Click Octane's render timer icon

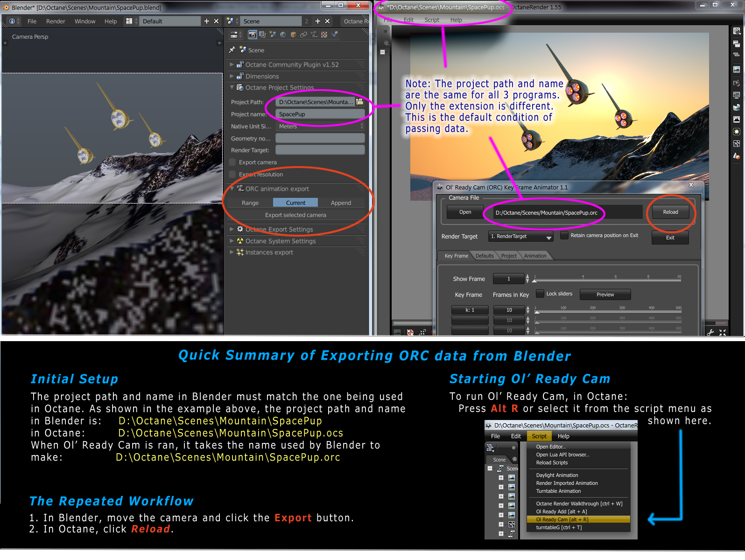(x=737, y=31)
